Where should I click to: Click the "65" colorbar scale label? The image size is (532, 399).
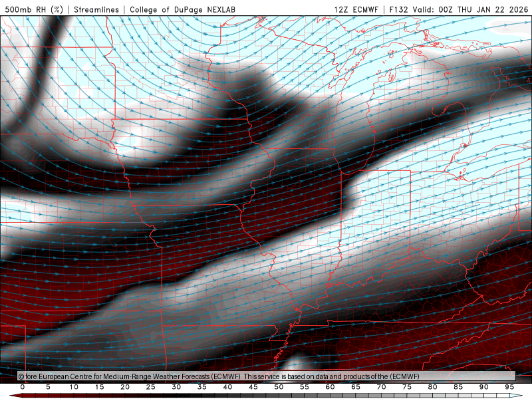[356, 387]
